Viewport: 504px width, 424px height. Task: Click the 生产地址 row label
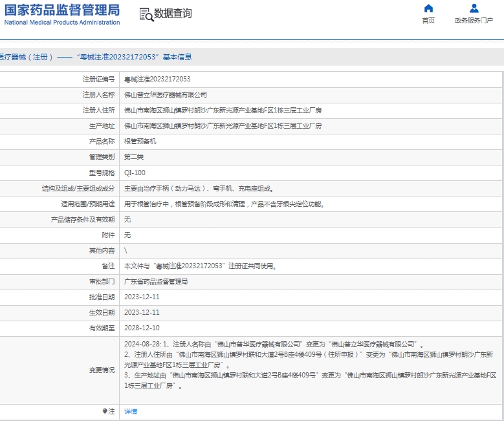(x=102, y=125)
